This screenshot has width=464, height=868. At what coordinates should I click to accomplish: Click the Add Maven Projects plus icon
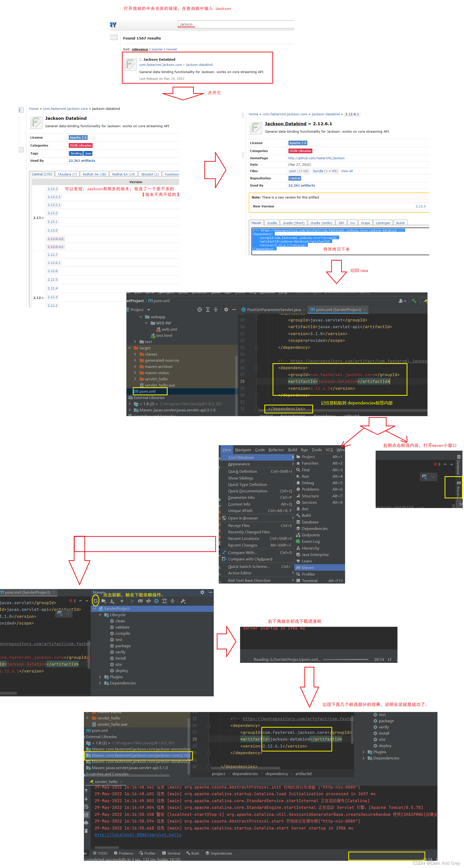pos(122,601)
